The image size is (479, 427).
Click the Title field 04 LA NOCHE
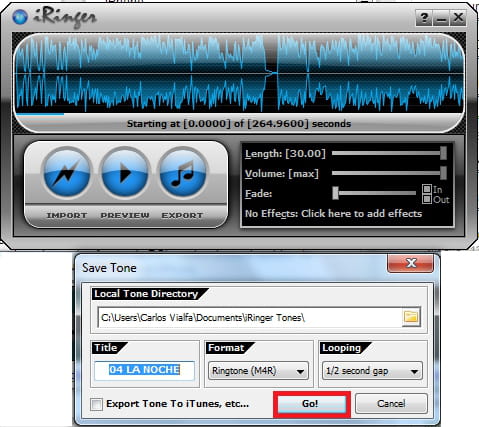click(x=144, y=370)
